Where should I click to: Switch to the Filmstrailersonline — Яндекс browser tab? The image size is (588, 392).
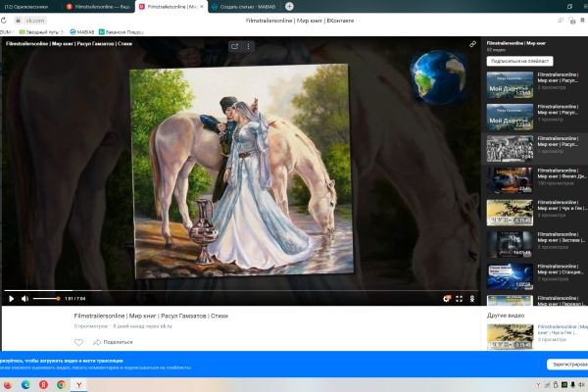98,7
